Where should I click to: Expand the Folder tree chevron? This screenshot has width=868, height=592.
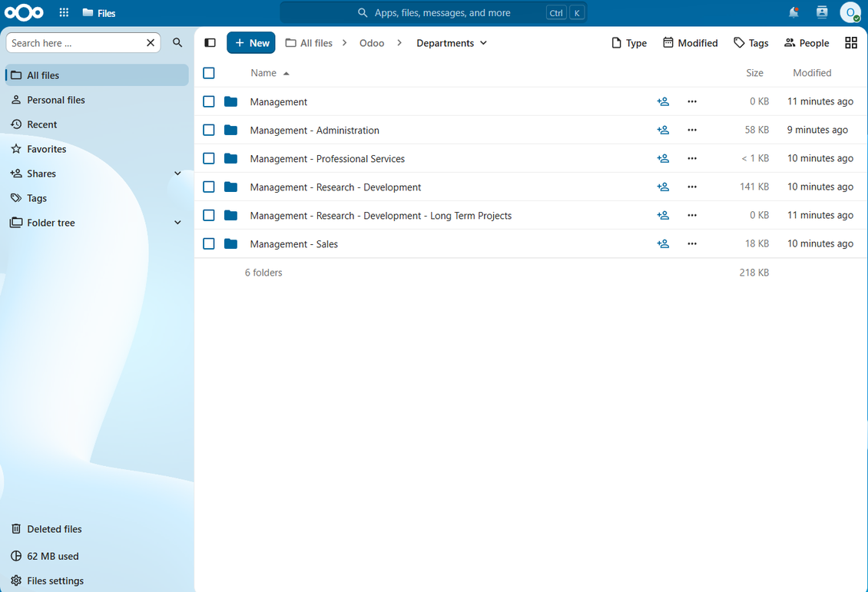point(177,223)
